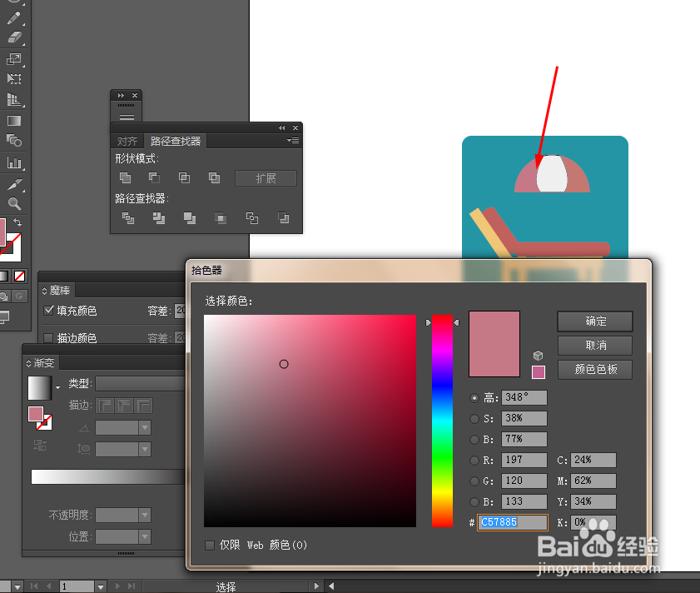The image size is (700, 593).
Task: Click the 渐变 panel tab
Action: [x=41, y=363]
